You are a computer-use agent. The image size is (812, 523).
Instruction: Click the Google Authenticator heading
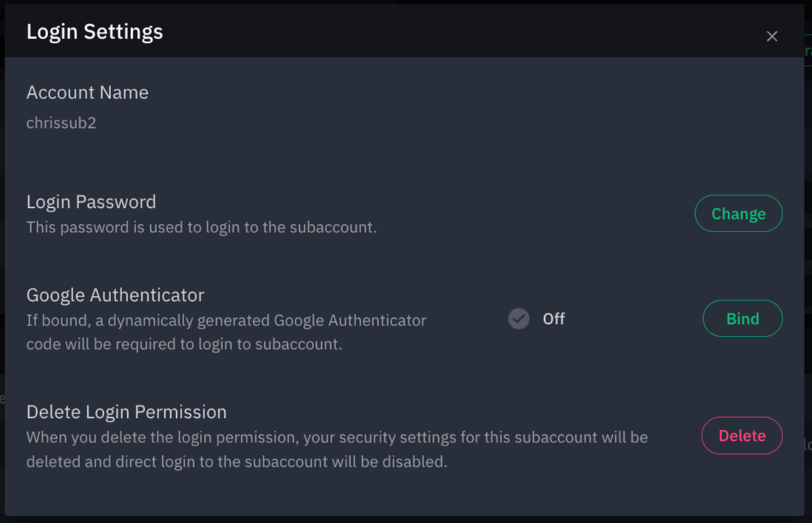[x=115, y=295]
